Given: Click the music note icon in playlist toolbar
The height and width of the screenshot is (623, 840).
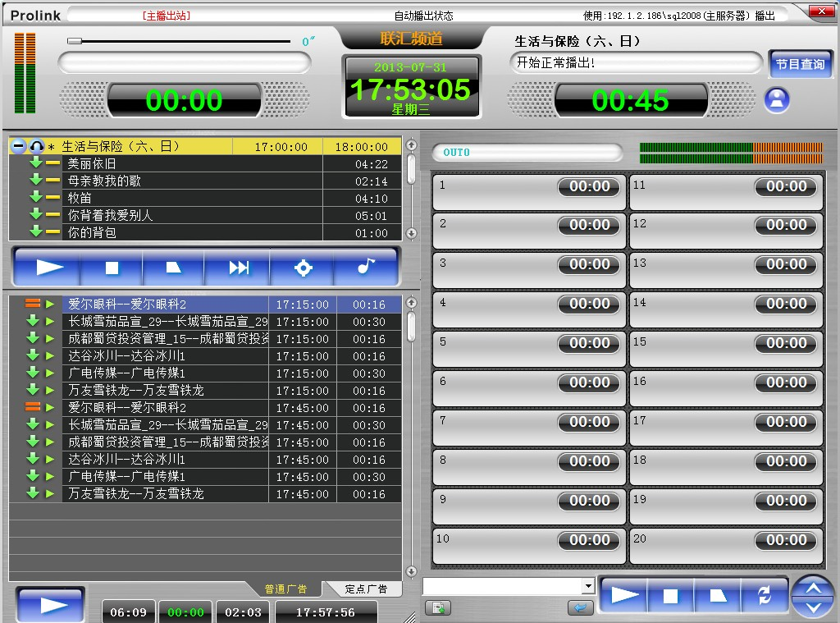Looking at the screenshot, I should [366, 268].
